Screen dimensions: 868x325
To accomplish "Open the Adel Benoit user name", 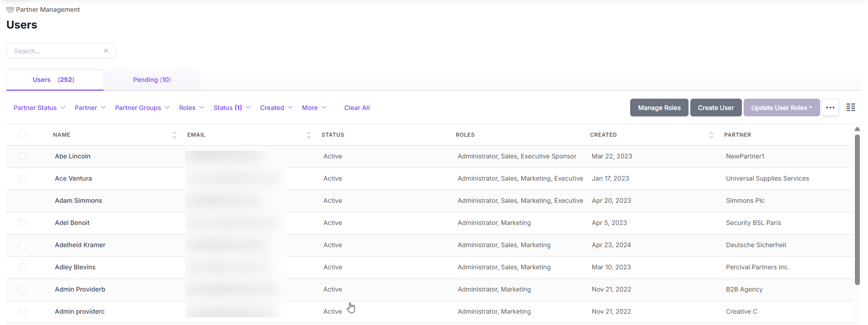I will (72, 223).
